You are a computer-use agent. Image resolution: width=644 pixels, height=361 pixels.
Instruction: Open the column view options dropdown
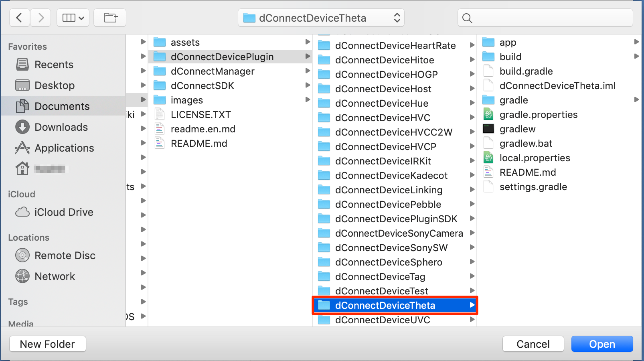[73, 18]
